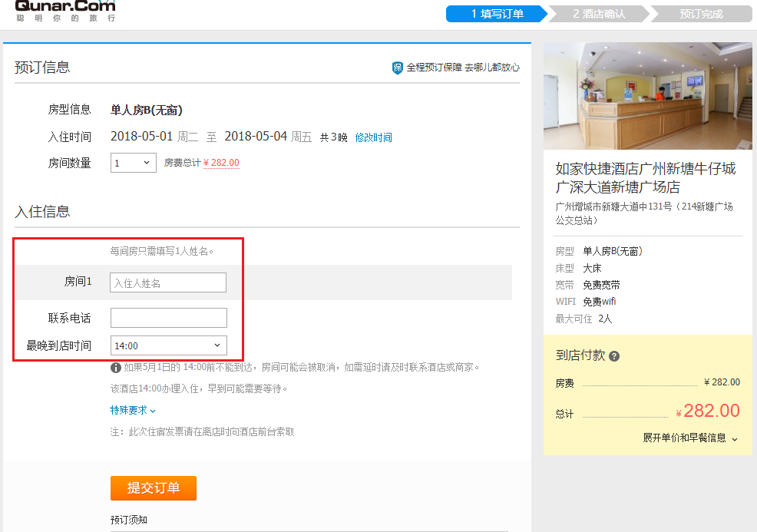Select the 2 酒店确认 step tab
Screen dimensions: 757x532
[x=600, y=13]
